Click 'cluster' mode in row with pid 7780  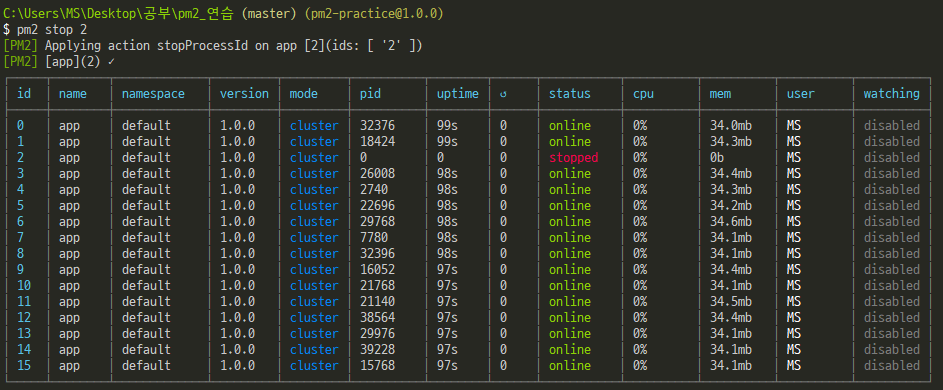tap(314, 237)
